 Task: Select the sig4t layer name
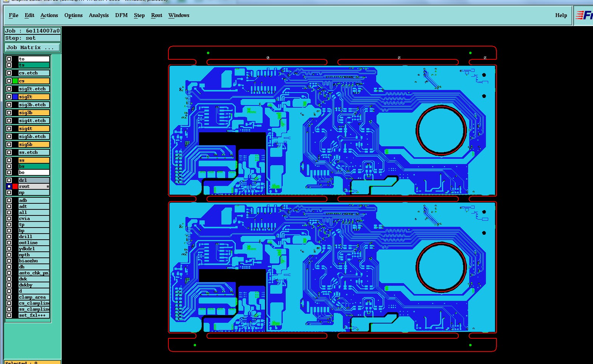tap(34, 129)
